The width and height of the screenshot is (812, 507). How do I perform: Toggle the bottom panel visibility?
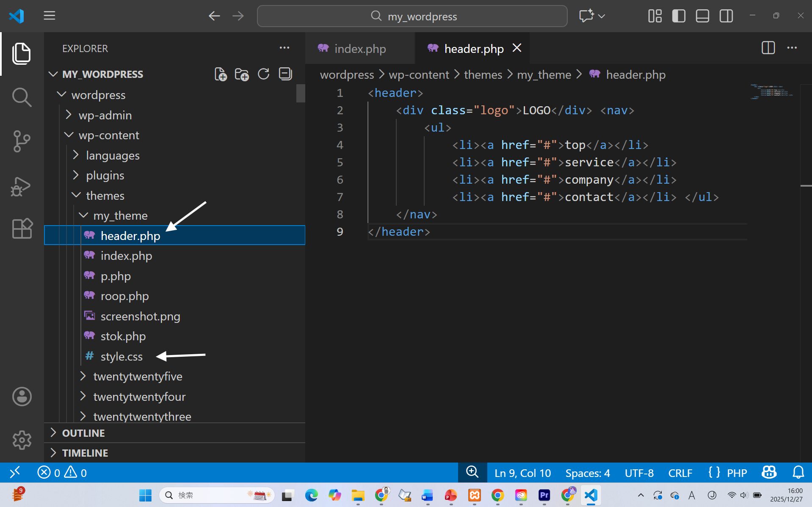pos(702,16)
